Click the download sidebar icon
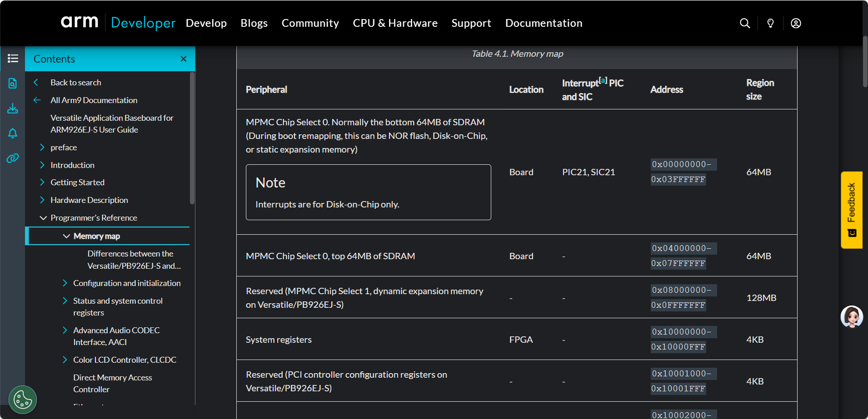The image size is (868, 419). click(13, 108)
